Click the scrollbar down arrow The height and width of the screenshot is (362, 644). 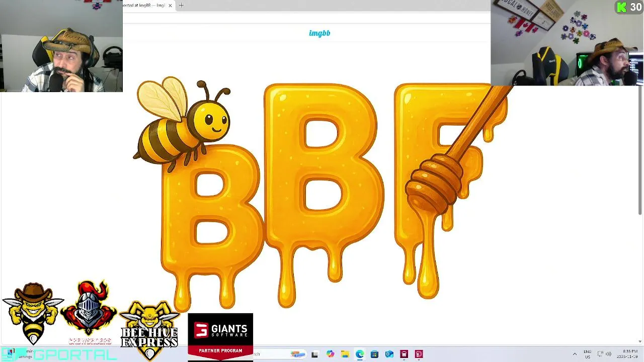click(640, 342)
